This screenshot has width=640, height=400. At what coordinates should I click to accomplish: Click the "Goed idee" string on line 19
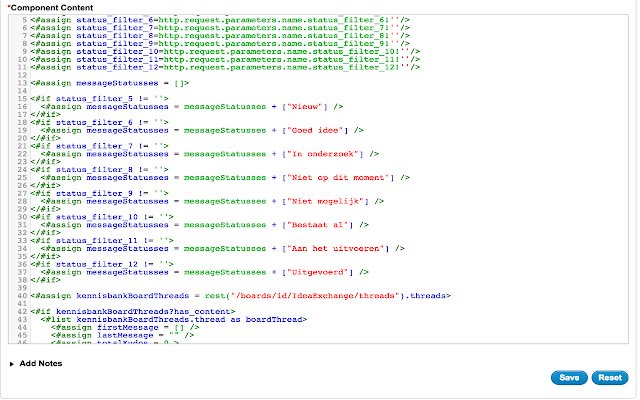[x=315, y=131]
